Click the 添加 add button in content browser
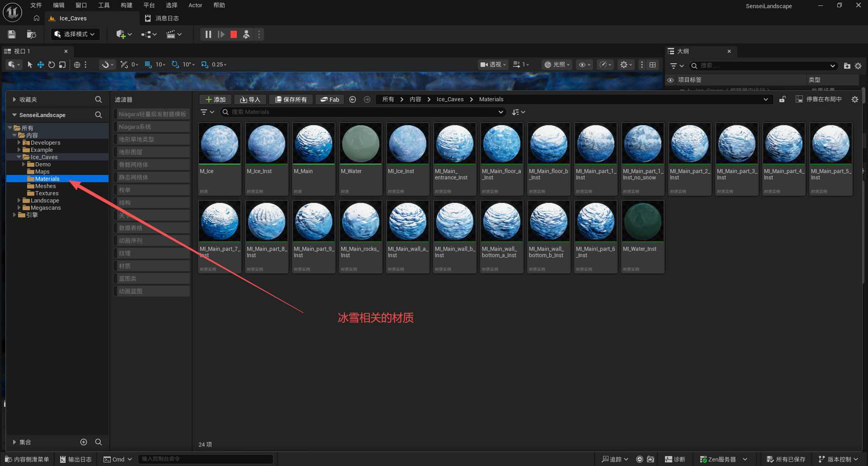The height and width of the screenshot is (466, 868). pos(215,99)
